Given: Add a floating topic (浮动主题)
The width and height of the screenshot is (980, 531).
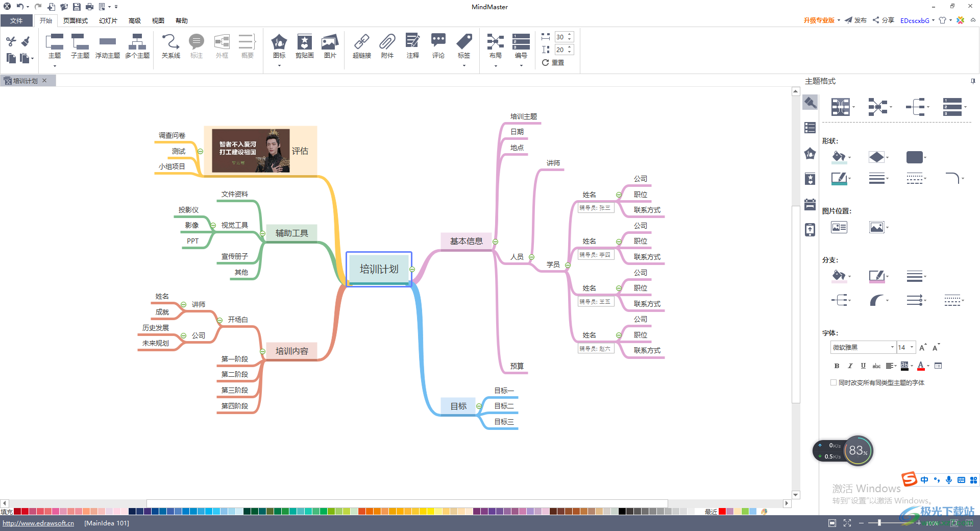Looking at the screenshot, I should [x=108, y=47].
